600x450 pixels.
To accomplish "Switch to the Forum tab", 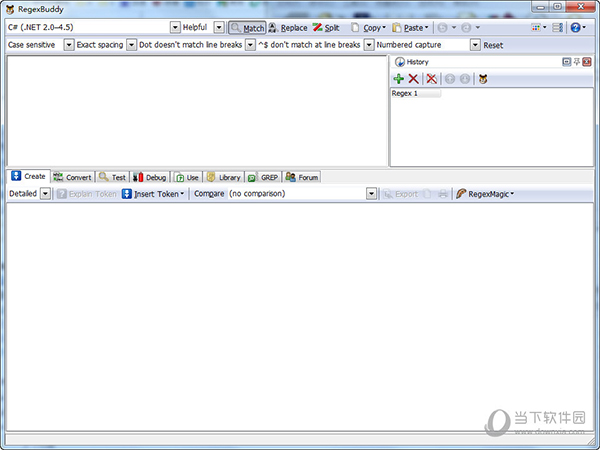I will 302,177.
